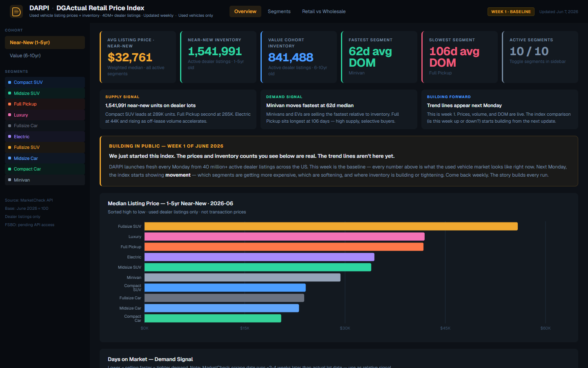
Task: Click the Minivan gray price bar
Action: (243, 278)
